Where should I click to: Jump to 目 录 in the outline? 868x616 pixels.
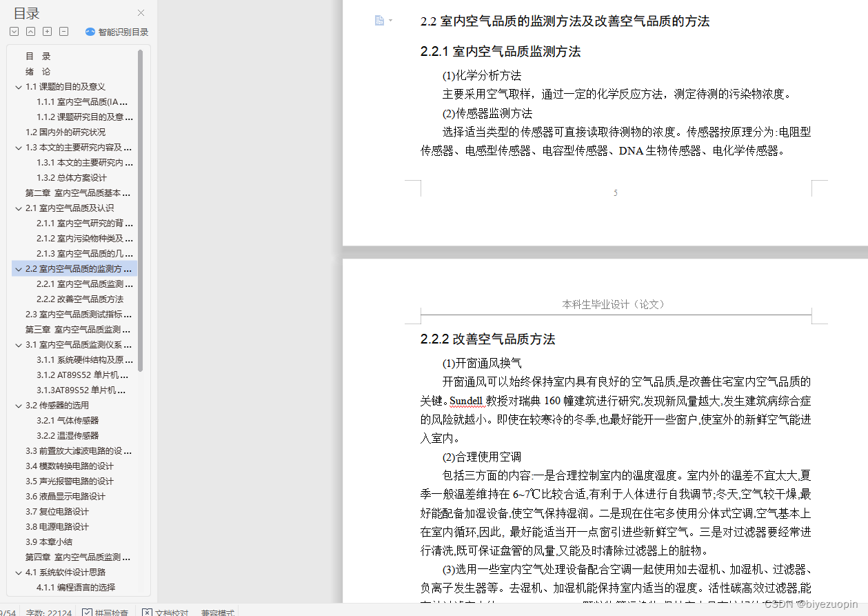click(x=38, y=57)
